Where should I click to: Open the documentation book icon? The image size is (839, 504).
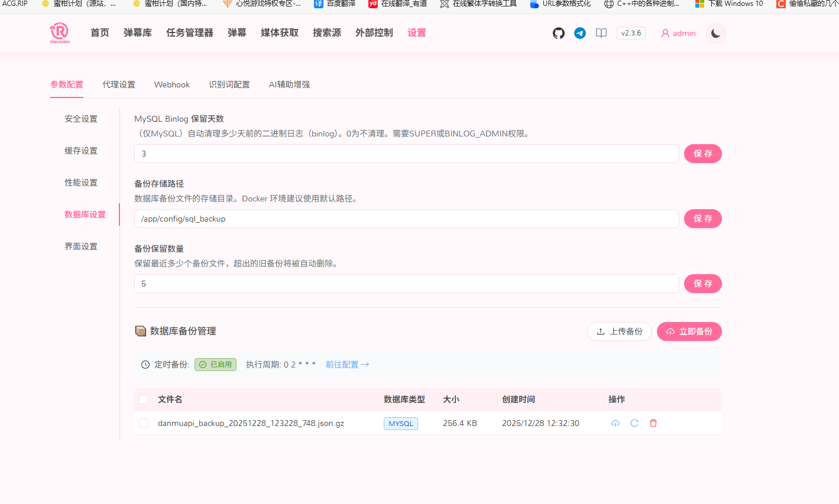pos(601,33)
